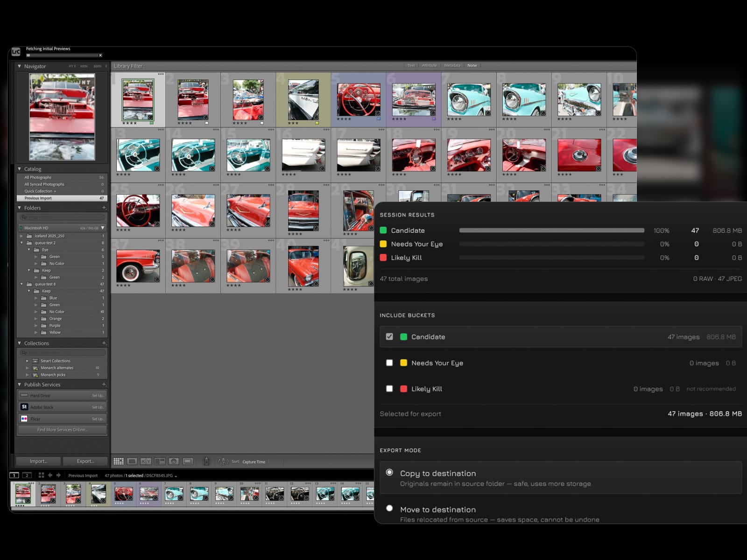The width and height of the screenshot is (747, 560).
Task: Click the Import button
Action: [38, 461]
